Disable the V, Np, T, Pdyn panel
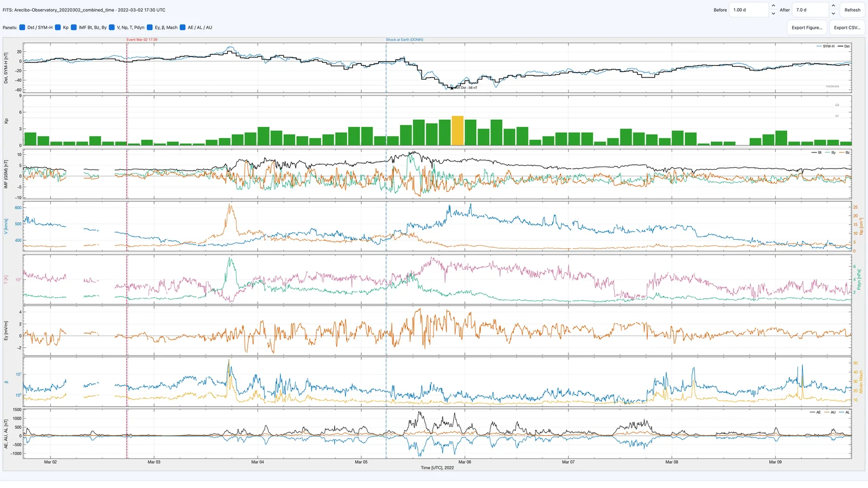Screen dimensions: 868x488 [x=112, y=27]
